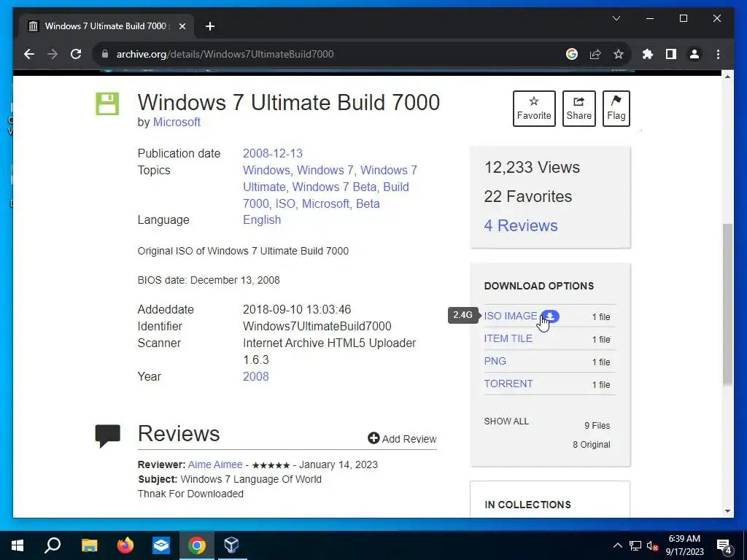747x560 pixels.
Task: Open the Extensions puzzle menu
Action: point(648,54)
